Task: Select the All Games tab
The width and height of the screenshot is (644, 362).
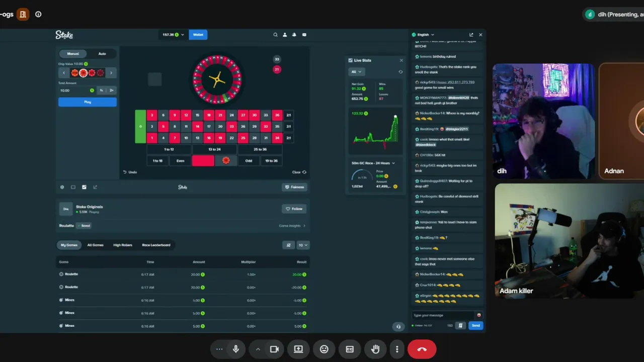Action: click(95, 245)
